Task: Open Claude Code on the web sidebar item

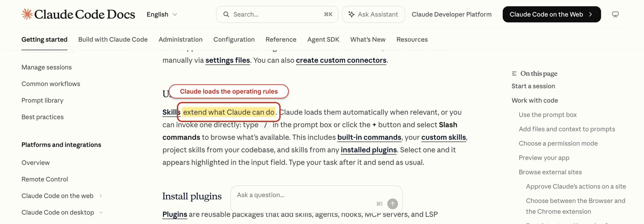Action: [57, 196]
